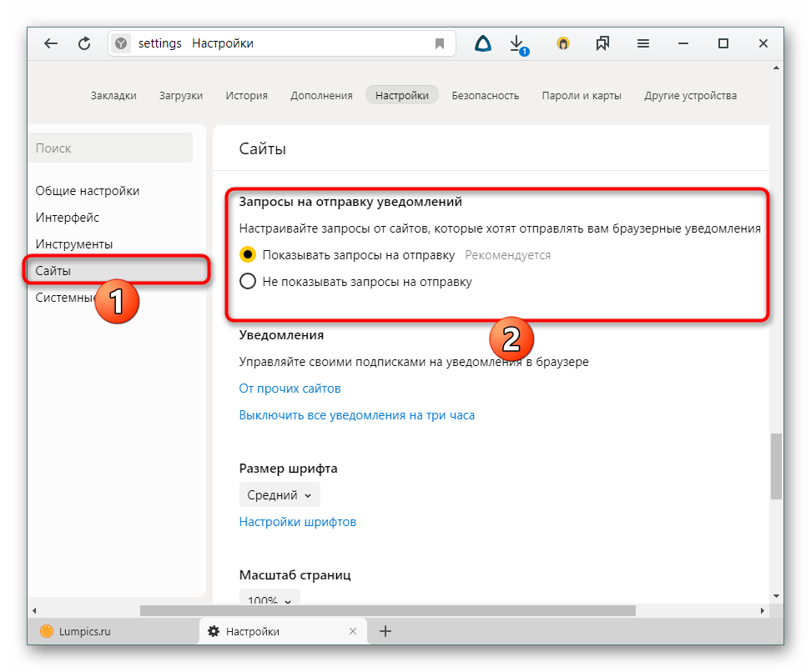Click the 'Размер шрифта' heading
The image size is (811, 672).
click(288, 469)
